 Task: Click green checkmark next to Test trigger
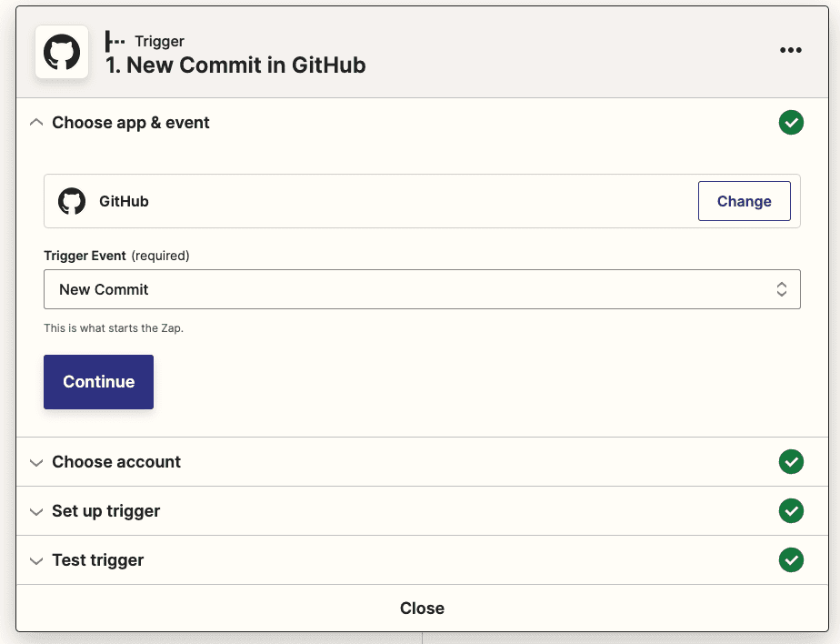(791, 559)
